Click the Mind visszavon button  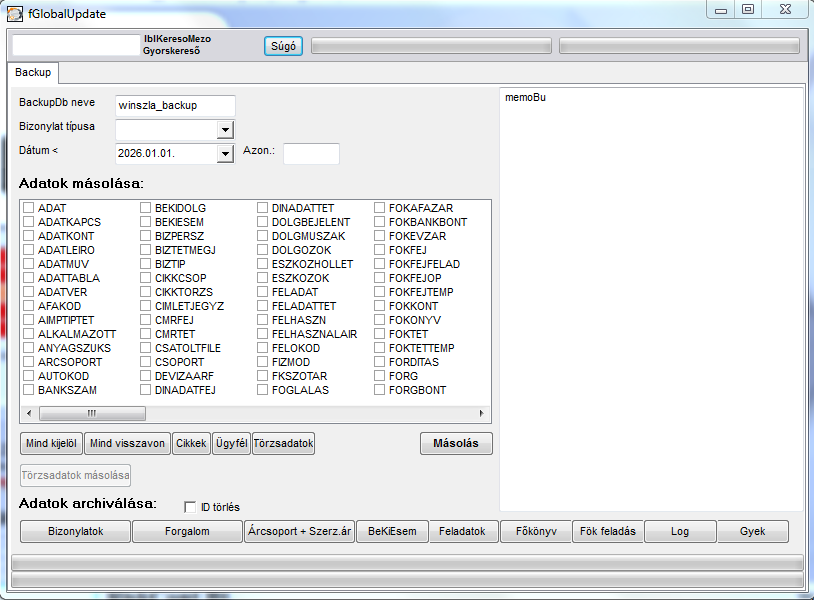(127, 443)
